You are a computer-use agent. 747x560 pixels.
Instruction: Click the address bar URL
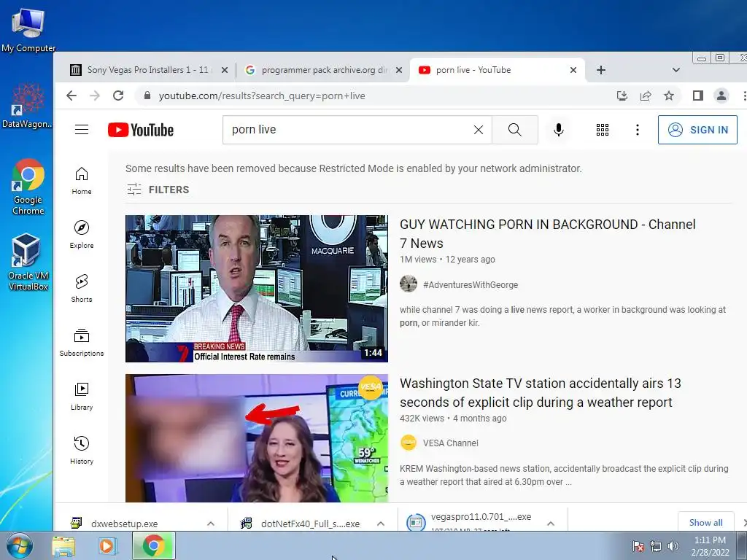coord(262,96)
